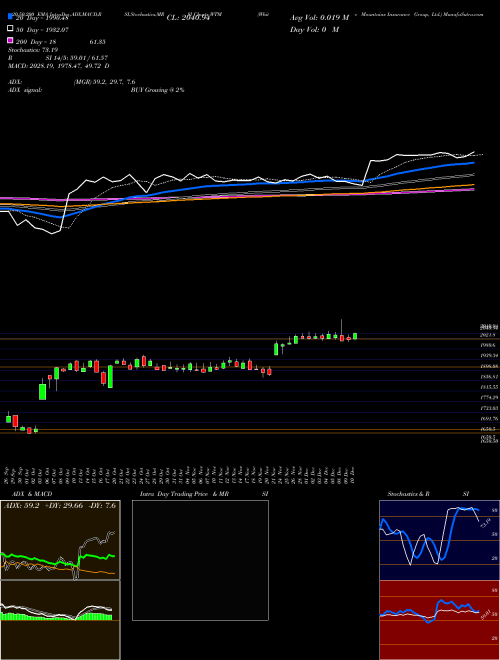Click the Day Vol: 0 M label
The height and width of the screenshot is (660, 500).
pyautogui.click(x=314, y=29)
